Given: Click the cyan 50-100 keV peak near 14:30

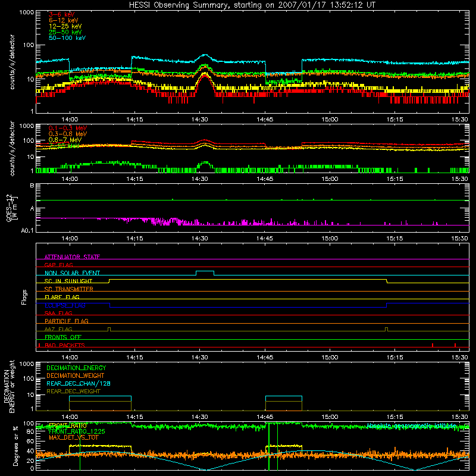Looking at the screenshot, I should point(205,55).
